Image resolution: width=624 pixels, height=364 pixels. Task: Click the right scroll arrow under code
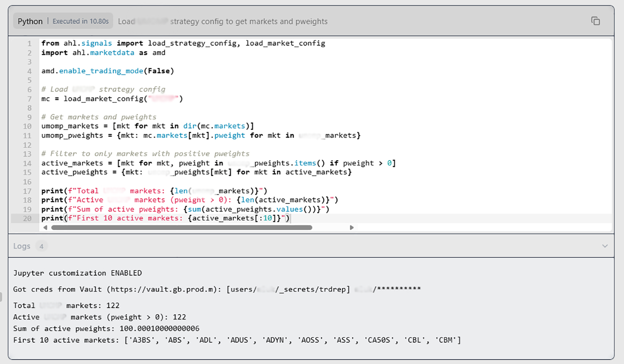[x=352, y=228]
